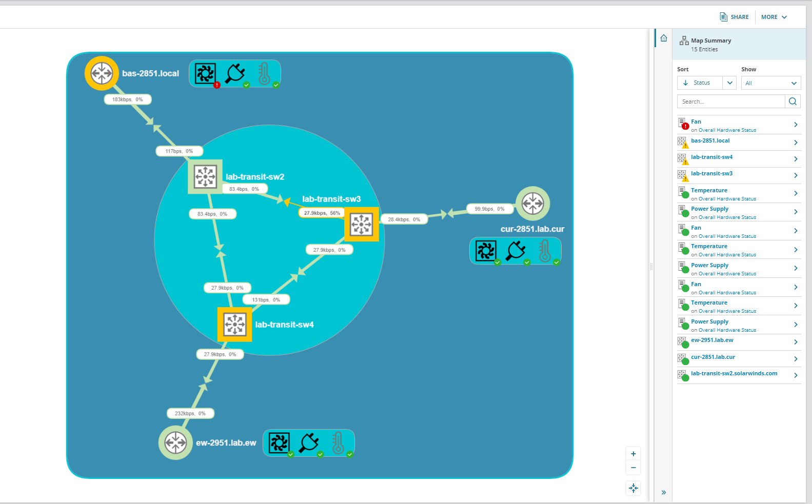Open the bas-2851.local link in list
The width and height of the screenshot is (812, 504).
click(710, 140)
